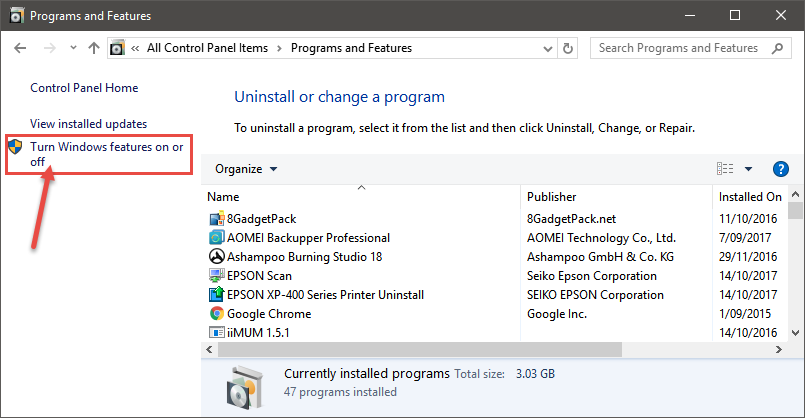This screenshot has height=418, width=805.
Task: Click the change view icon
Action: click(725, 168)
